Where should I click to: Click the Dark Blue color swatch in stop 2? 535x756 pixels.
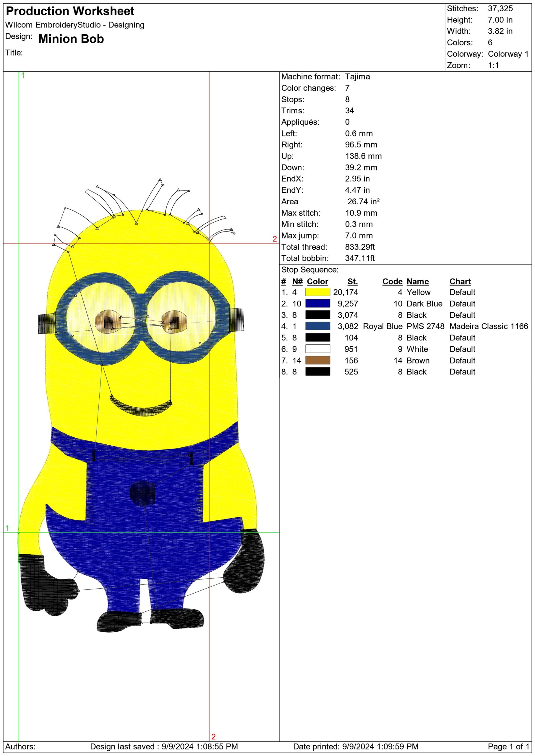(317, 304)
